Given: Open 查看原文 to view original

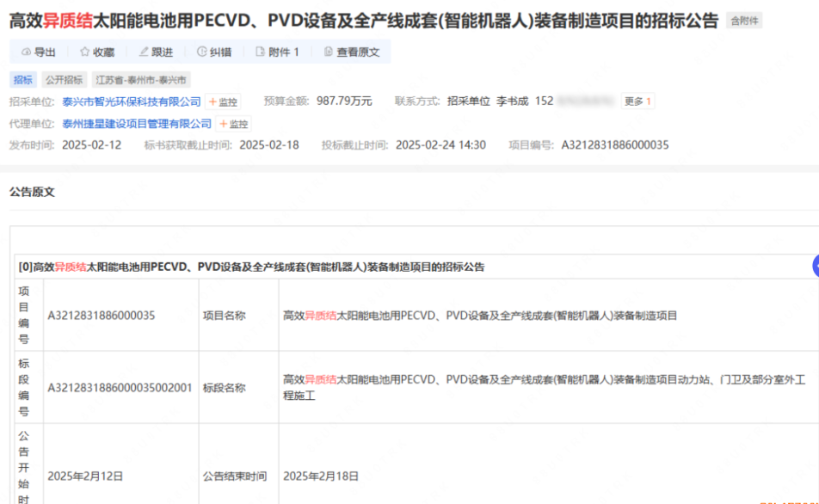Looking at the screenshot, I should click(352, 52).
